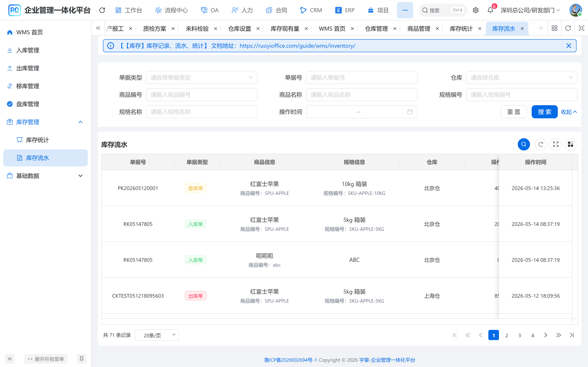Open the notification bell icon
588x367 pixels.
coord(490,10)
